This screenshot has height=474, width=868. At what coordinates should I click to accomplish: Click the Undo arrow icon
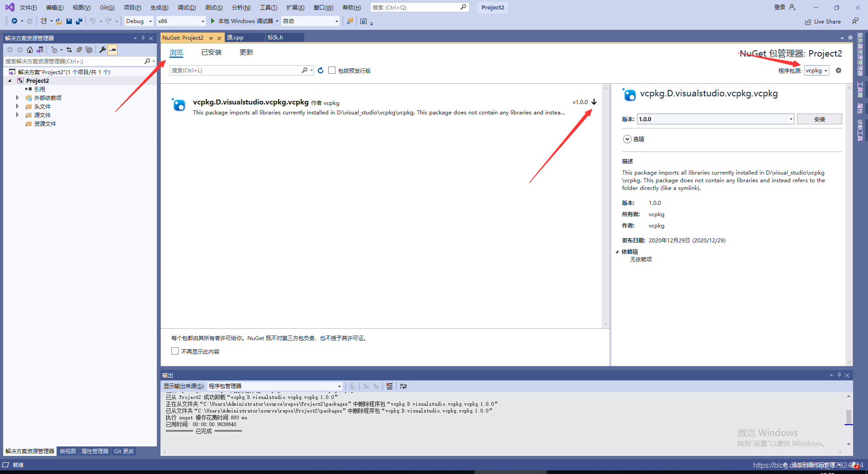(x=93, y=21)
